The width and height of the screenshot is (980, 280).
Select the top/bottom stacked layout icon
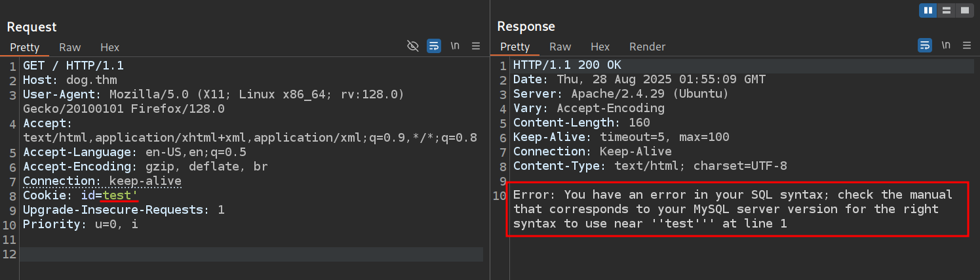tap(947, 10)
